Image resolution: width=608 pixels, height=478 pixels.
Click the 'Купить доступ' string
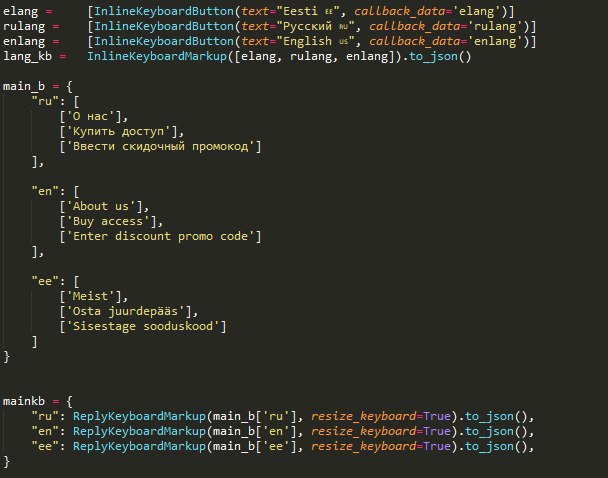tap(121, 131)
